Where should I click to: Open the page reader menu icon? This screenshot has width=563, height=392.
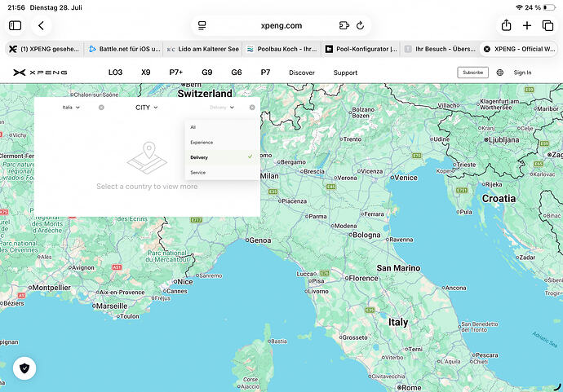[x=202, y=25]
